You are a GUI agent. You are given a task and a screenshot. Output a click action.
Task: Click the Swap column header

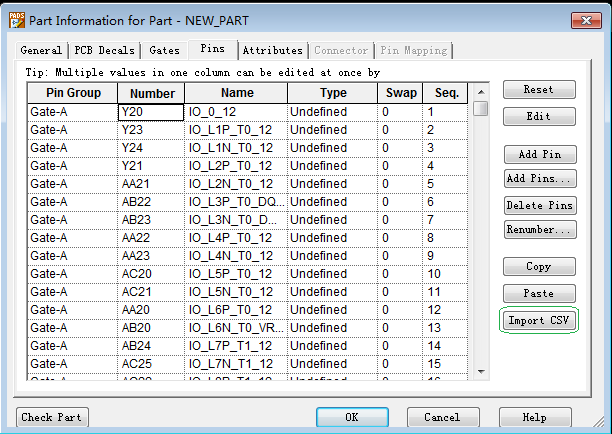click(x=400, y=93)
